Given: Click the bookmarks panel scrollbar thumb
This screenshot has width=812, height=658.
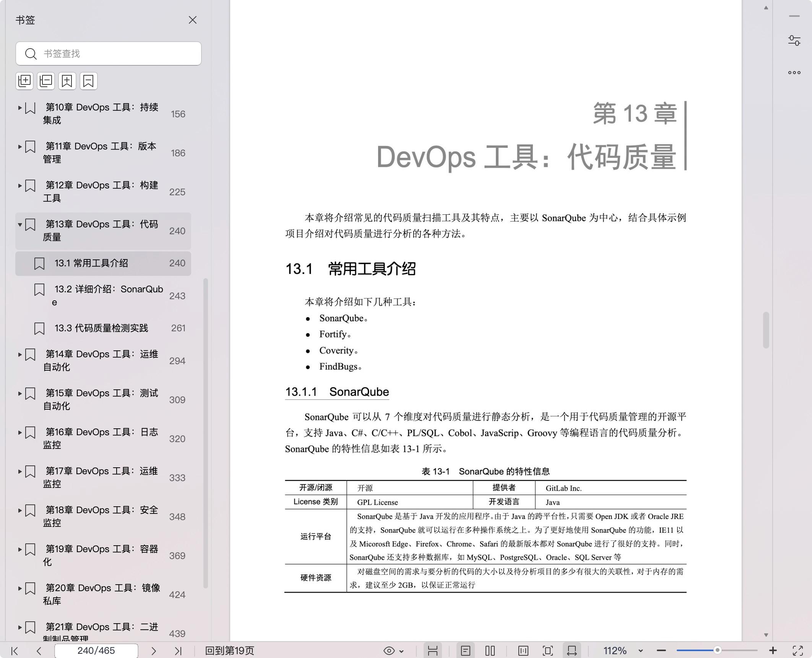Looking at the screenshot, I should (206, 433).
